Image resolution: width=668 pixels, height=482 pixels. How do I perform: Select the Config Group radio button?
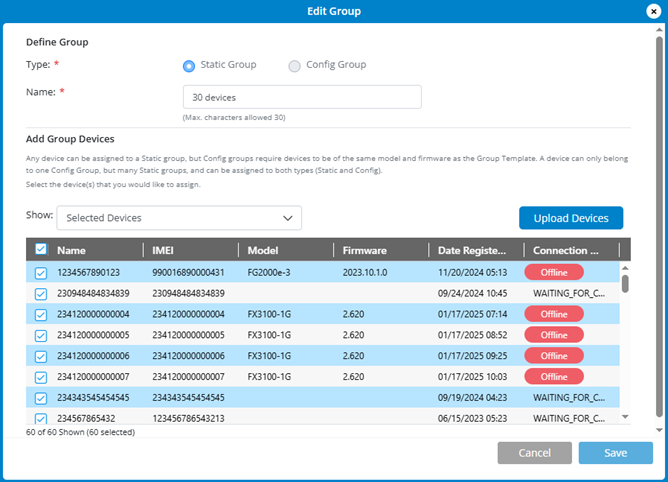click(294, 66)
